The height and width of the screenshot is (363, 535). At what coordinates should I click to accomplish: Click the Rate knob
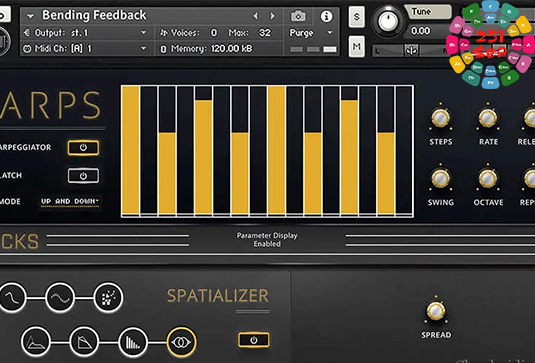[x=488, y=118]
